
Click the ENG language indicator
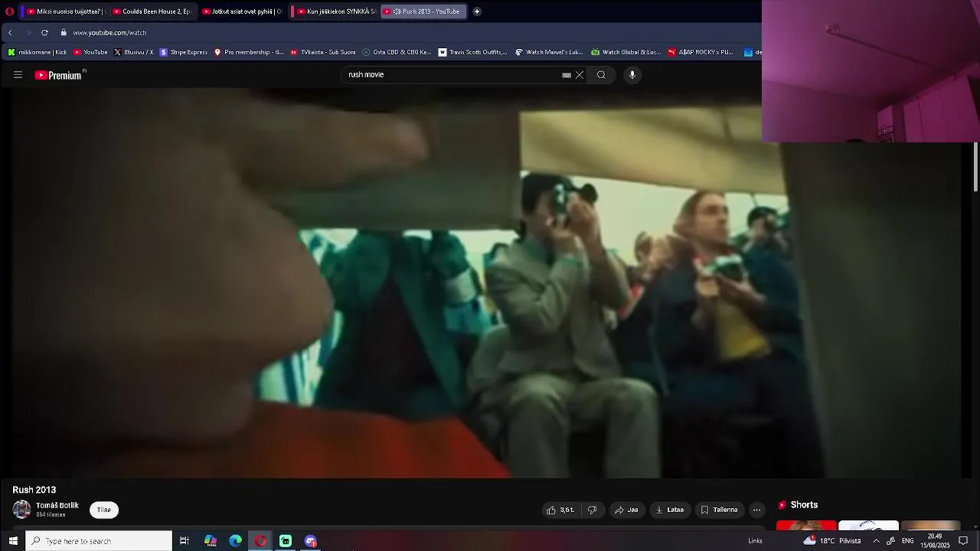[x=907, y=541]
